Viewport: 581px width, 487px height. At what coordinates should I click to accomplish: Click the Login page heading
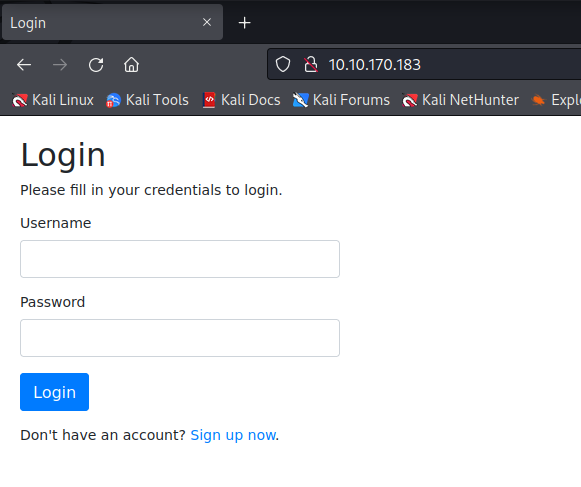63,155
